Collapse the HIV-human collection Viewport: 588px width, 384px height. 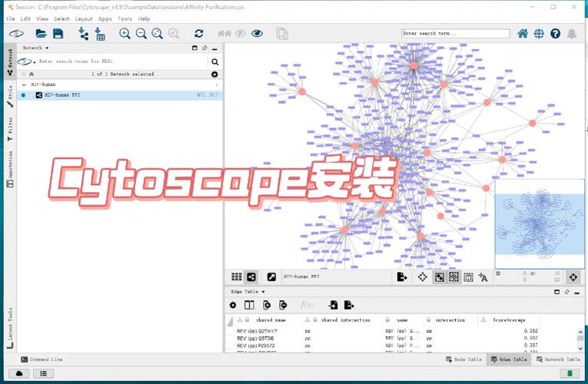(24, 84)
